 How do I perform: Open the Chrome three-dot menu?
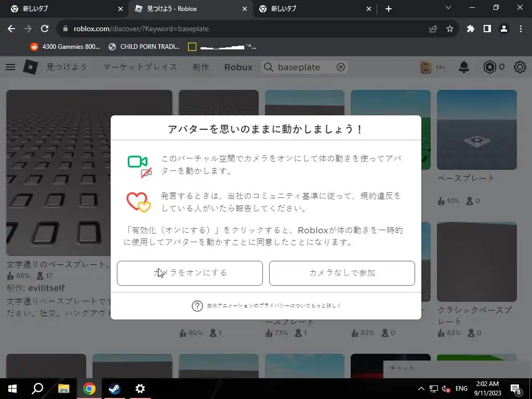pyautogui.click(x=521, y=29)
